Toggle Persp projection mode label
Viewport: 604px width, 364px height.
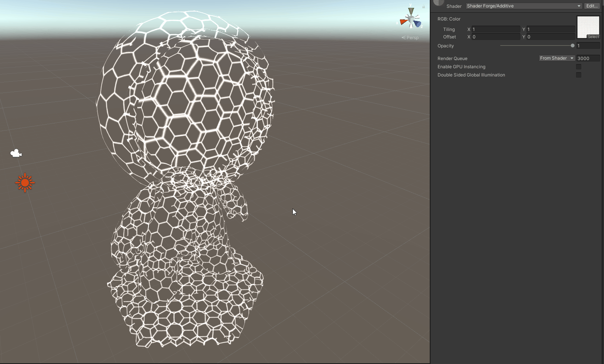tap(410, 38)
